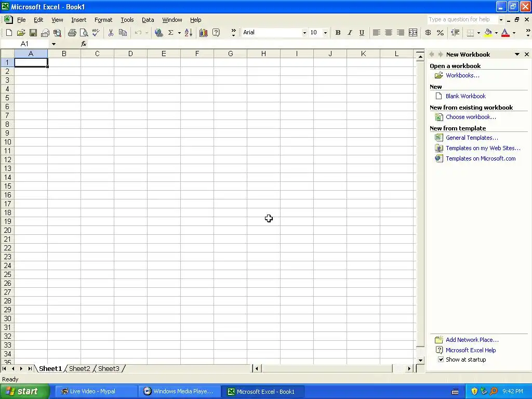Image resolution: width=532 pixels, height=399 pixels.
Task: Click the AutoSum sigma icon
Action: 170,33
